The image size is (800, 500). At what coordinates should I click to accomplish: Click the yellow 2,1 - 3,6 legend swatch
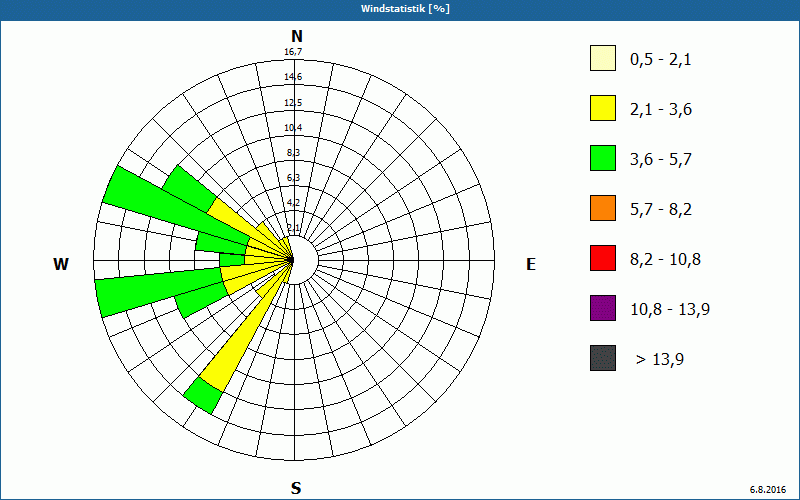pyautogui.click(x=603, y=108)
